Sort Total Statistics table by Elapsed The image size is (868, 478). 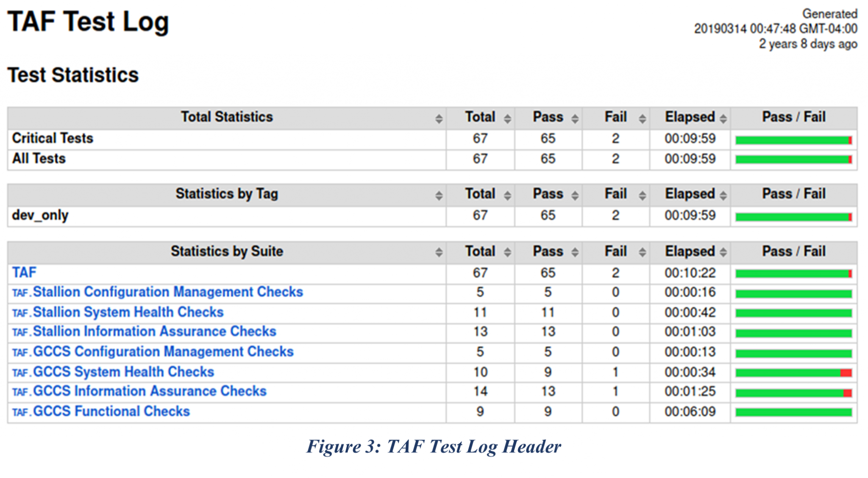(723, 119)
